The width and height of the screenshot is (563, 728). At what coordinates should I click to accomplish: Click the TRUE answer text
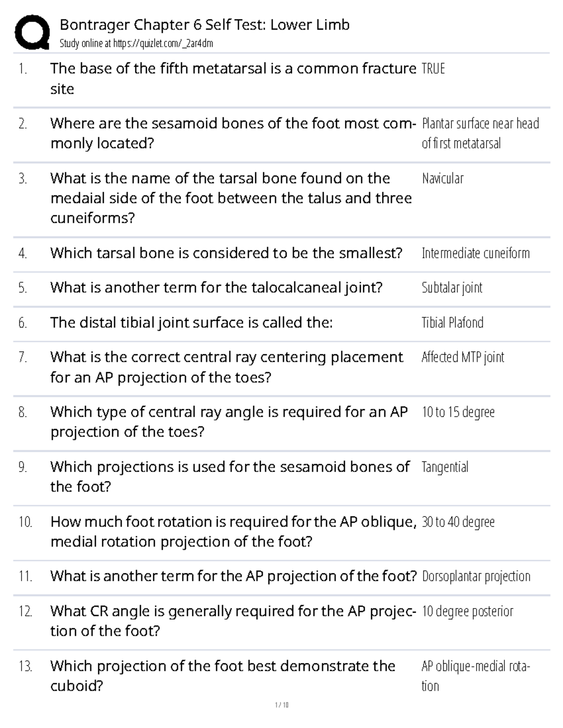tap(433, 69)
